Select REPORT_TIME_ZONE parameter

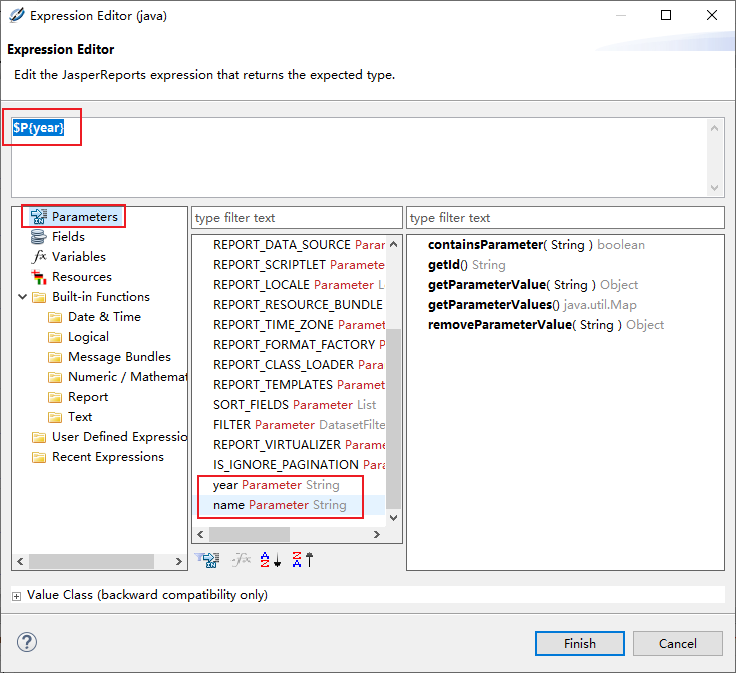[298, 325]
